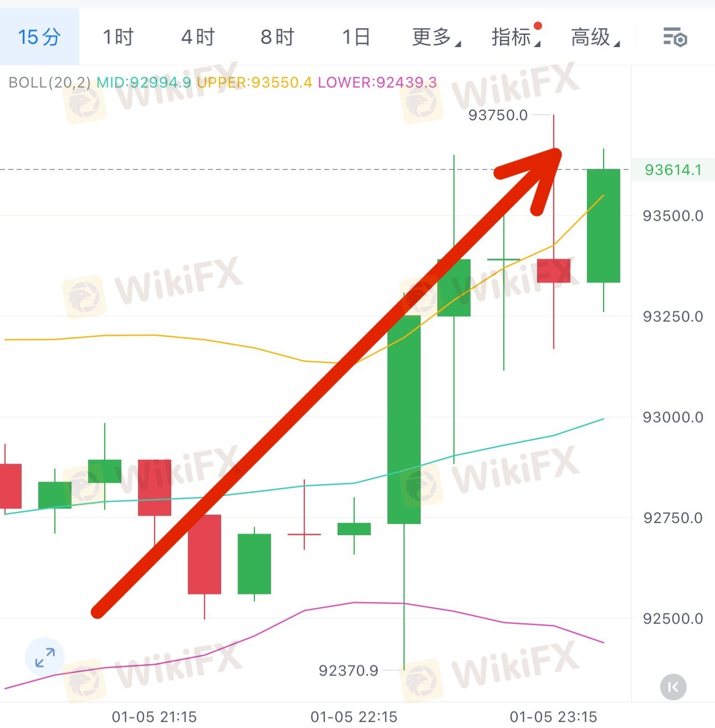
Task: Jump to latest candle arrow button
Action: pyautogui.click(x=673, y=688)
